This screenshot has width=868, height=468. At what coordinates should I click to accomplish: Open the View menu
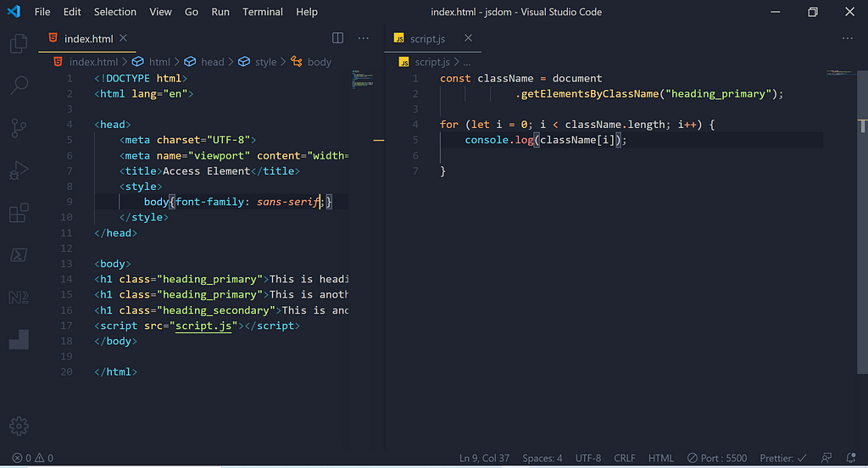tap(160, 12)
